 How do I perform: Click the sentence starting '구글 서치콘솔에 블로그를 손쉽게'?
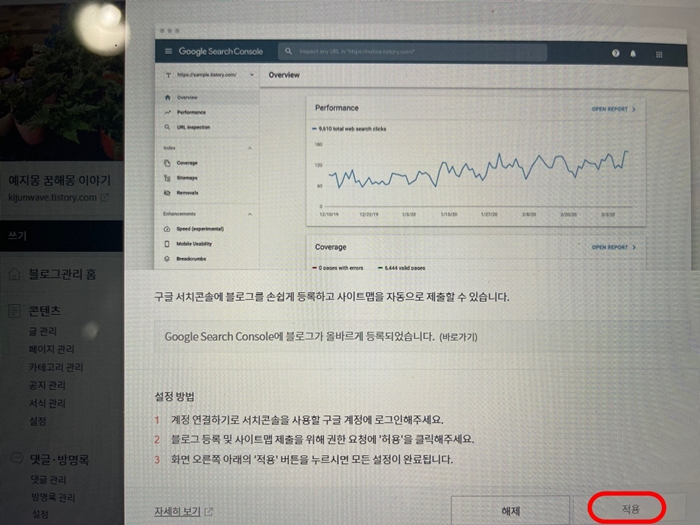(x=332, y=297)
